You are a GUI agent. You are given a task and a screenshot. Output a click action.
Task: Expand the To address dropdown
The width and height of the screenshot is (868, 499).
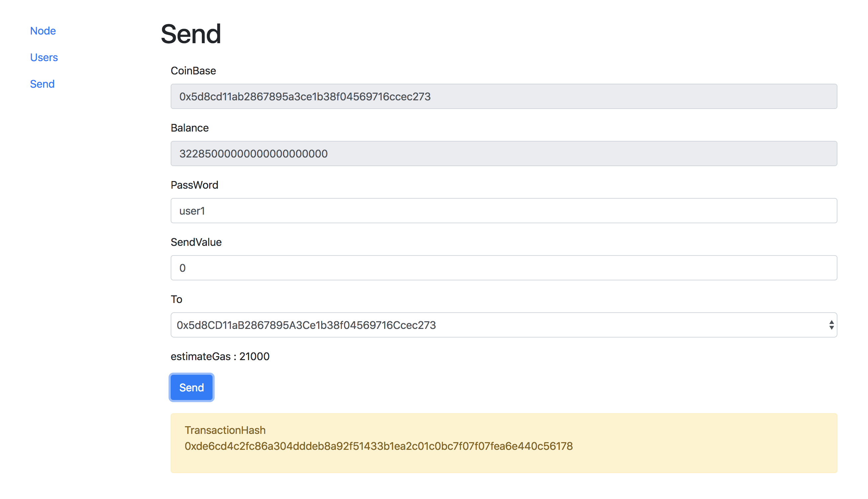point(504,325)
